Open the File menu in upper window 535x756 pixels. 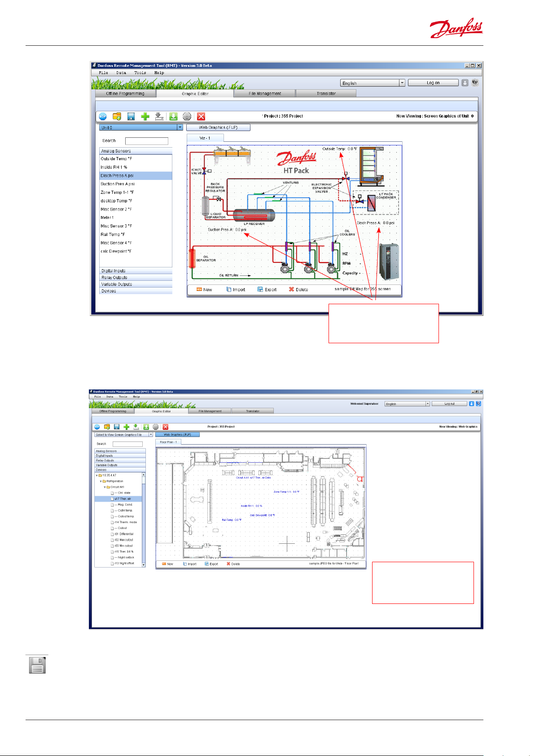click(x=103, y=73)
